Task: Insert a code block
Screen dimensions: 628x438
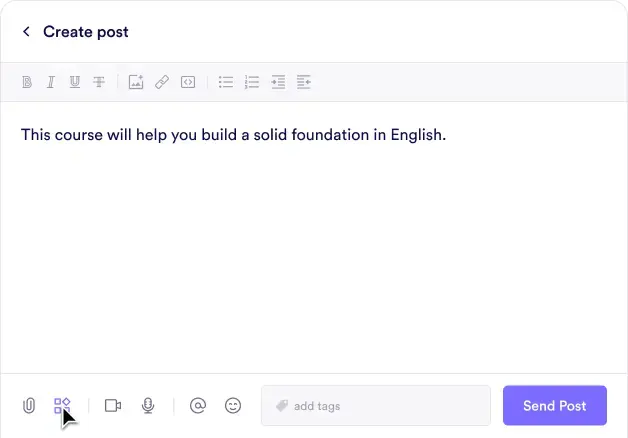Action: pyautogui.click(x=187, y=82)
